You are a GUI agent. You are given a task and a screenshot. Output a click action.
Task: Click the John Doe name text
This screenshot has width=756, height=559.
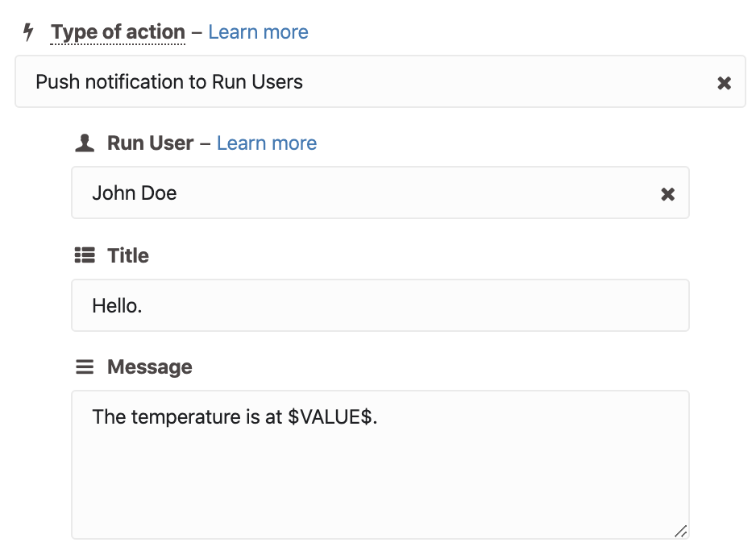pos(135,193)
